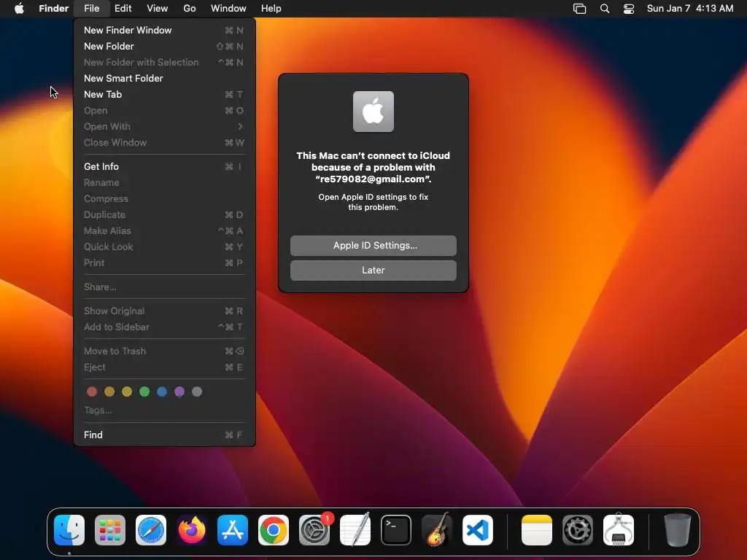Dismiss dialog with Later button
The width and height of the screenshot is (747, 560).
click(x=373, y=270)
